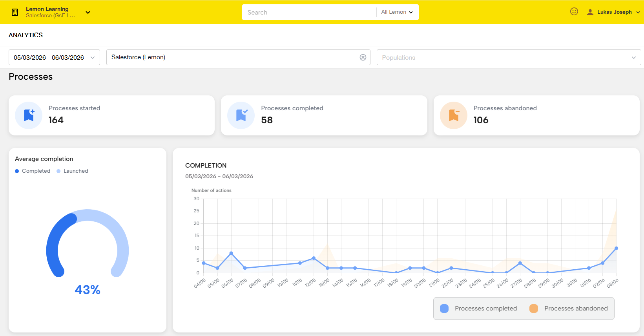
Task: Clear the Salesforce (Lemon) filter with X icon
Action: click(363, 57)
